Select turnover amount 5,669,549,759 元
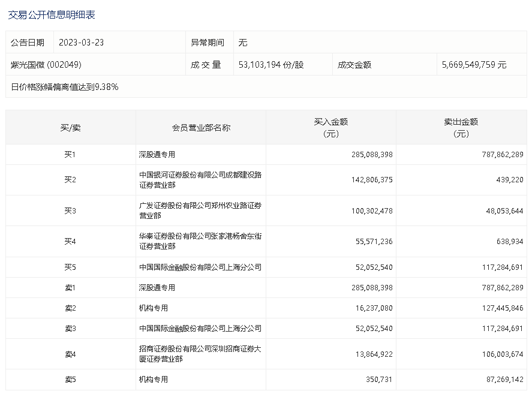The image size is (532, 394). coord(474,65)
